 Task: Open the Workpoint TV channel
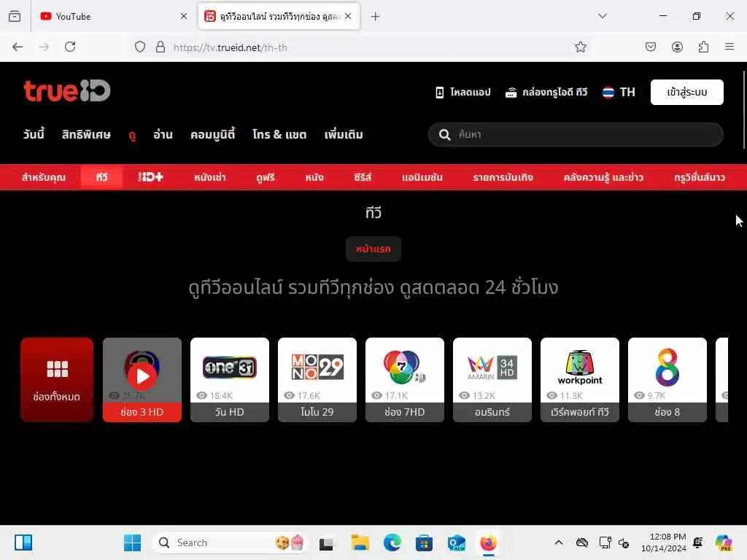click(x=580, y=379)
